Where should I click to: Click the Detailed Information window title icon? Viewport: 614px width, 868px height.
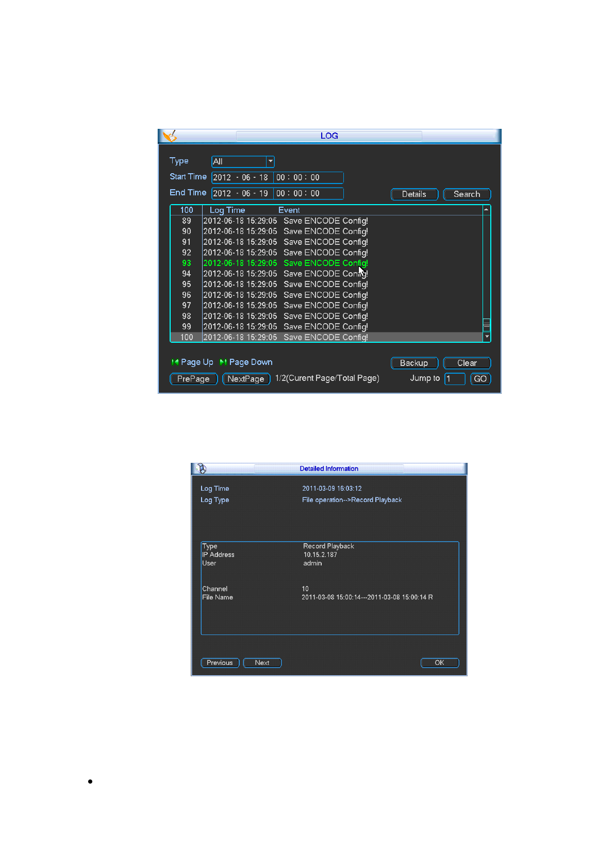click(201, 469)
